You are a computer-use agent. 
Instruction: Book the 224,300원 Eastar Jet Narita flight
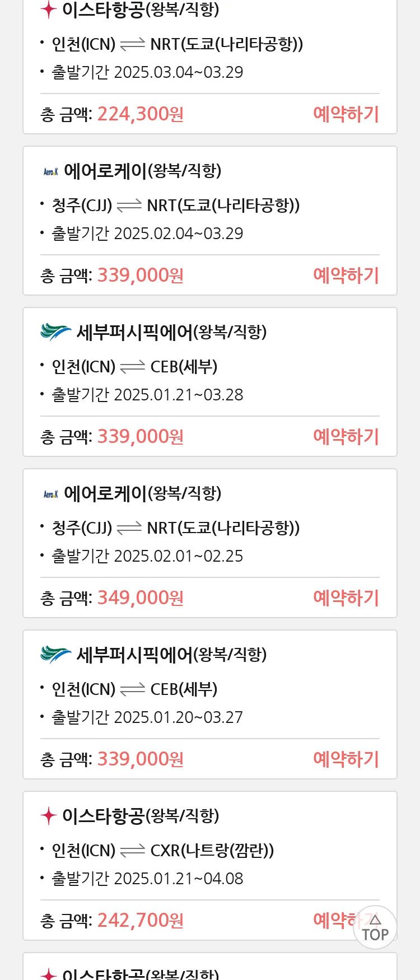click(346, 114)
